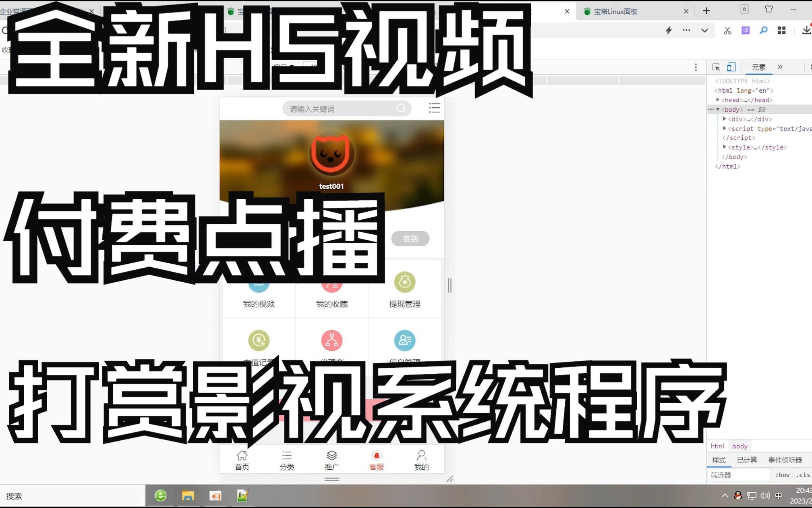The image size is (812, 508).
Task: Click the search magnifier icon in mobile page
Action: tap(401, 108)
